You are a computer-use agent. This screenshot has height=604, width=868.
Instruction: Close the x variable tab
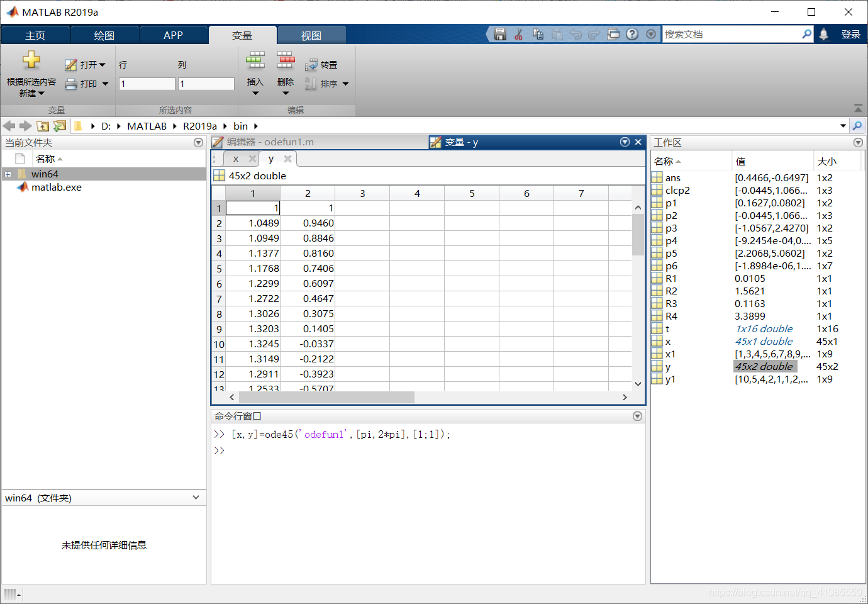252,159
